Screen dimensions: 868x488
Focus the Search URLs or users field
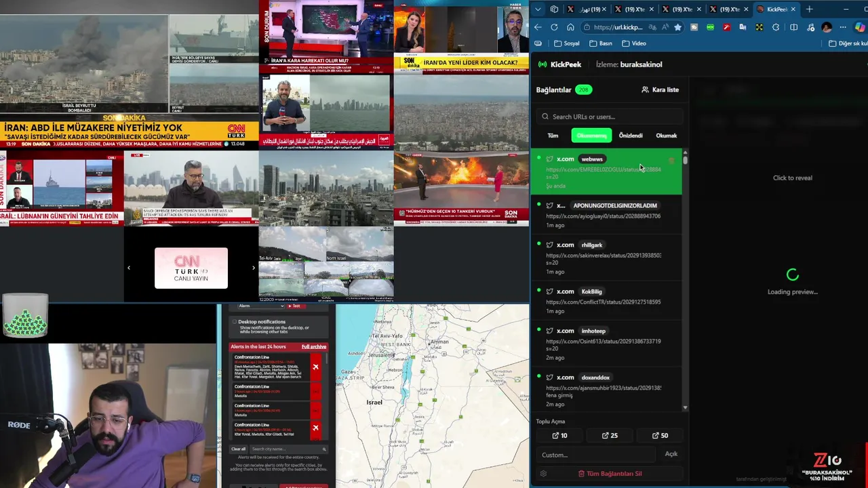(609, 117)
